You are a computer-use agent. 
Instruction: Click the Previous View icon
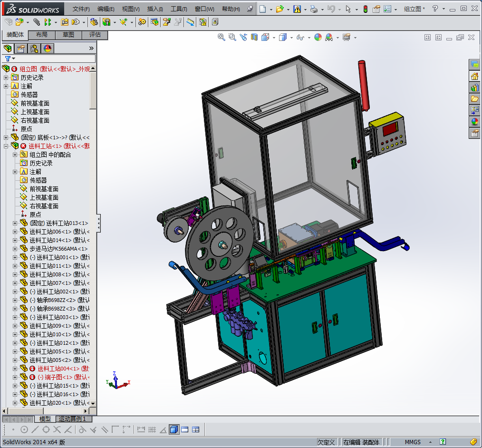pos(243,37)
